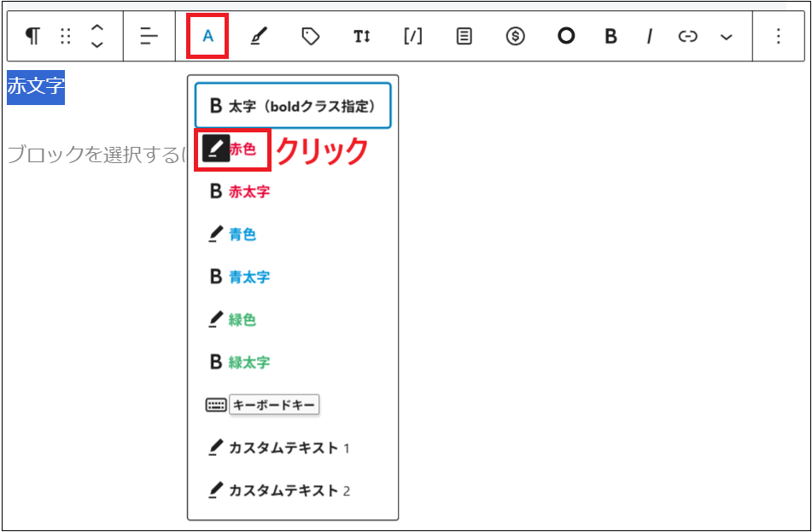812x532 pixels.
Task: Choose 青太字 from the format list
Action: coord(249,277)
